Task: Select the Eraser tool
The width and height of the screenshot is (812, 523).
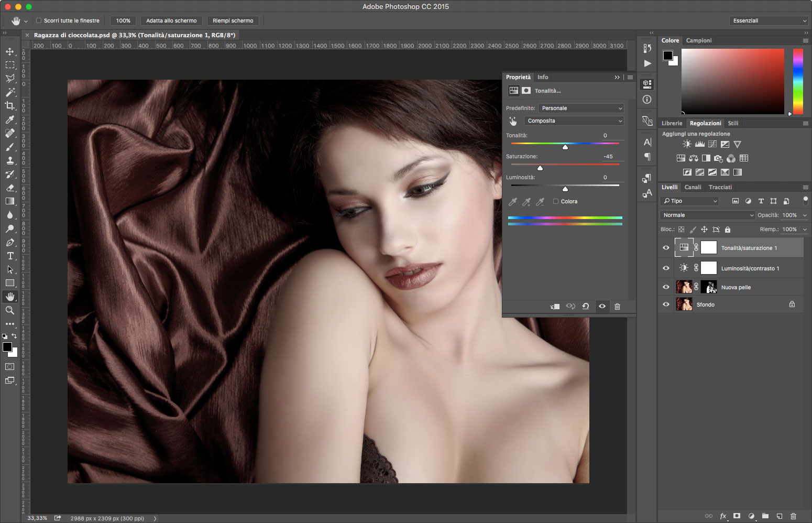Action: pos(10,188)
